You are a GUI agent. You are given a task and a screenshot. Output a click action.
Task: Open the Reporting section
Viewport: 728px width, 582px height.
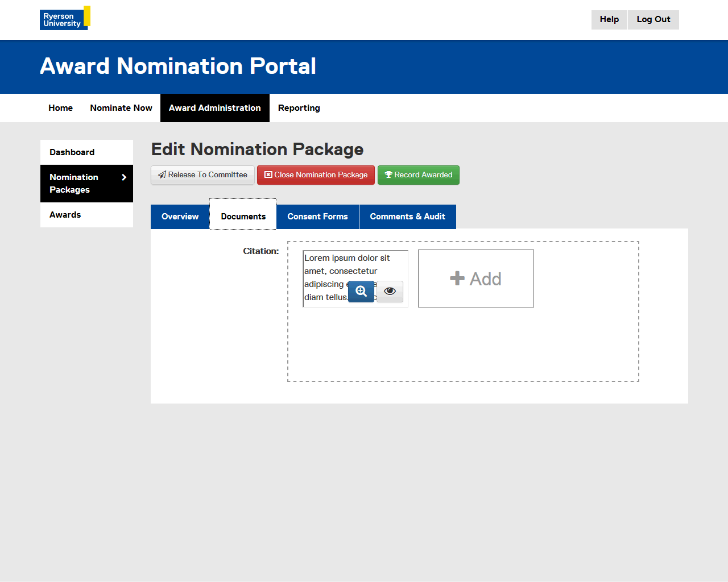coord(299,108)
